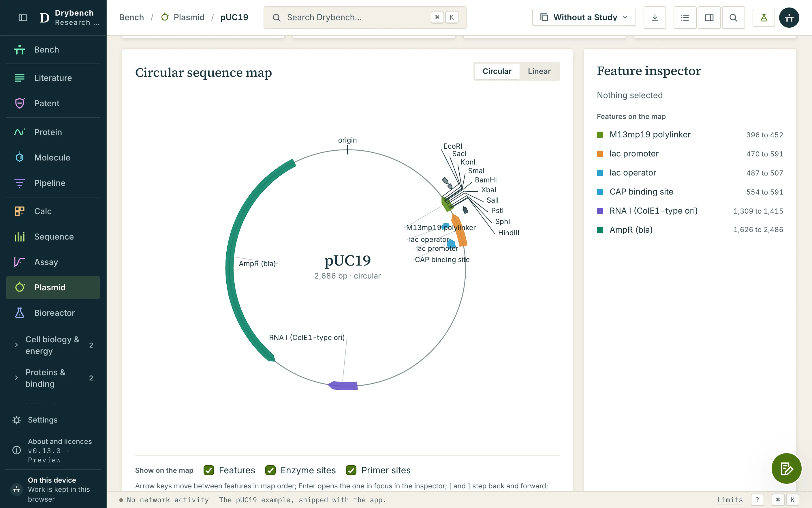Go to Bench breadcrumb
Screen dimensions: 812x508
[x=131, y=18]
